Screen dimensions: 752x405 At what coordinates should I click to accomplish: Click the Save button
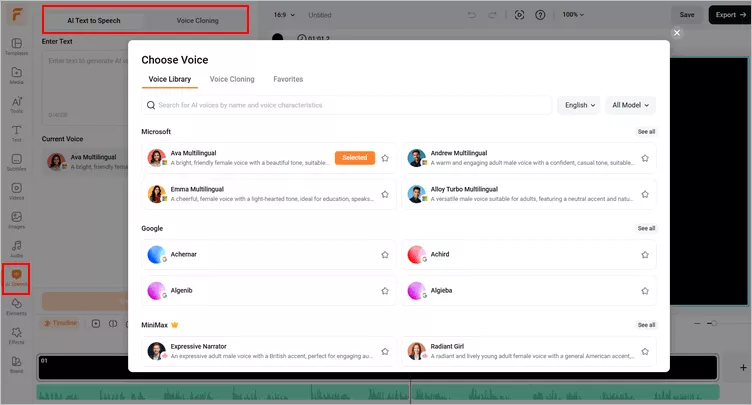687,15
